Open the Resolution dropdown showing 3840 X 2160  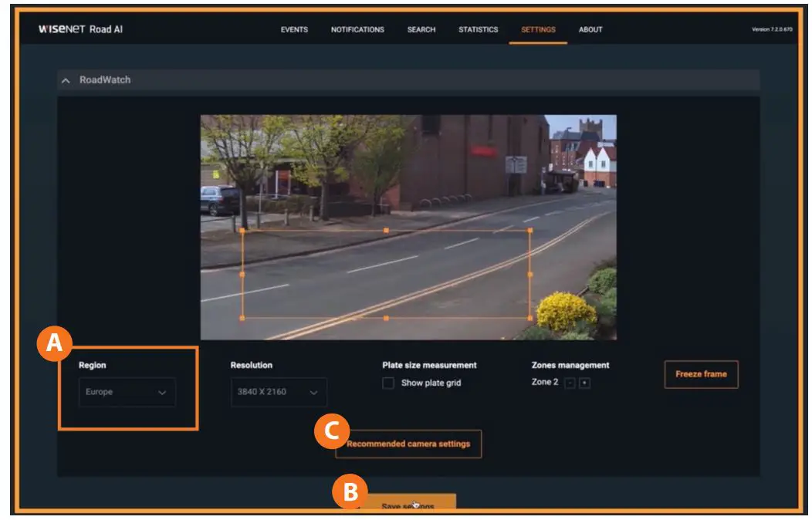point(278,393)
